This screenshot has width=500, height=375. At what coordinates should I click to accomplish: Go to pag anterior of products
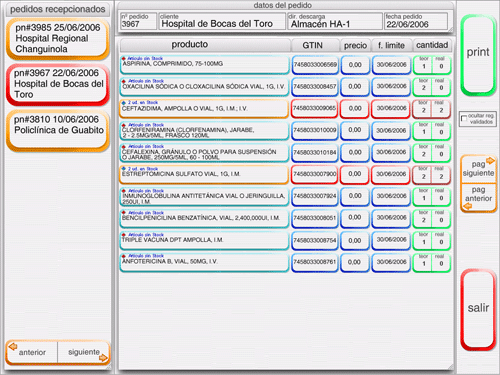pos(478,198)
